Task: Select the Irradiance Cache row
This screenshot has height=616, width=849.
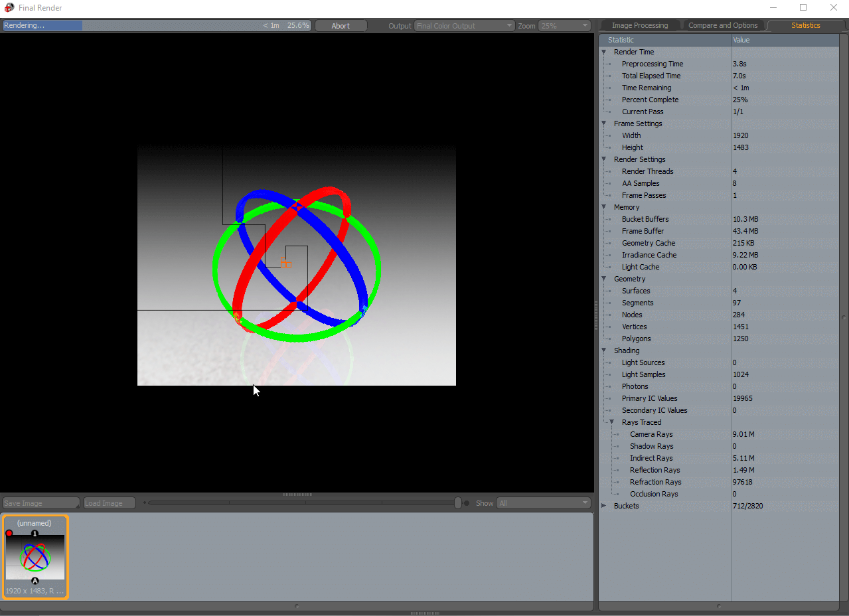Action: coord(720,255)
